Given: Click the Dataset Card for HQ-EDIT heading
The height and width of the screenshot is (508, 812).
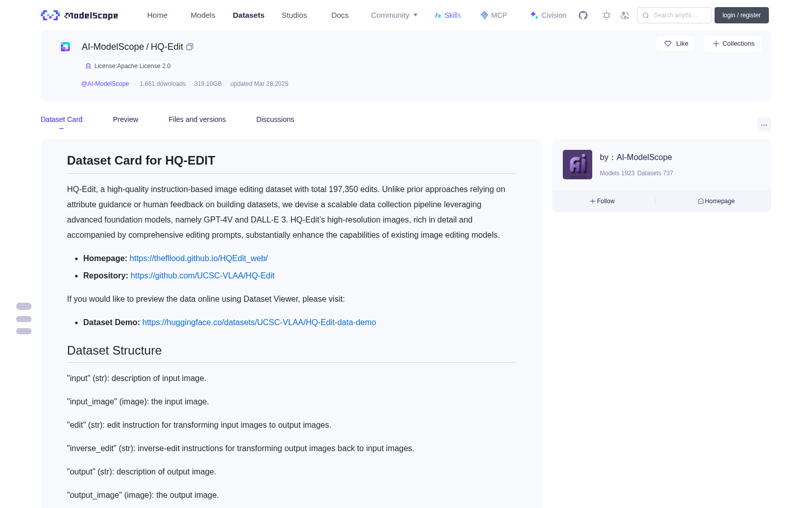Looking at the screenshot, I should 141,161.
